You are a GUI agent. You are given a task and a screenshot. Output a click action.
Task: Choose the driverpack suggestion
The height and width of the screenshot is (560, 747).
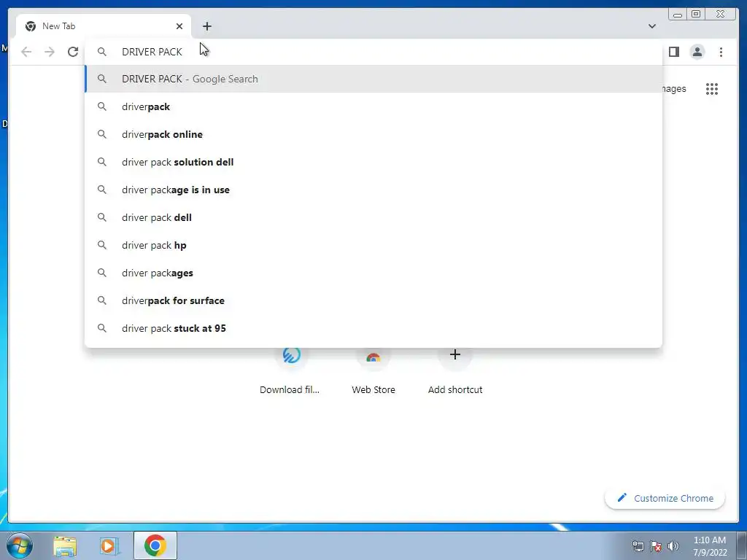(373, 106)
